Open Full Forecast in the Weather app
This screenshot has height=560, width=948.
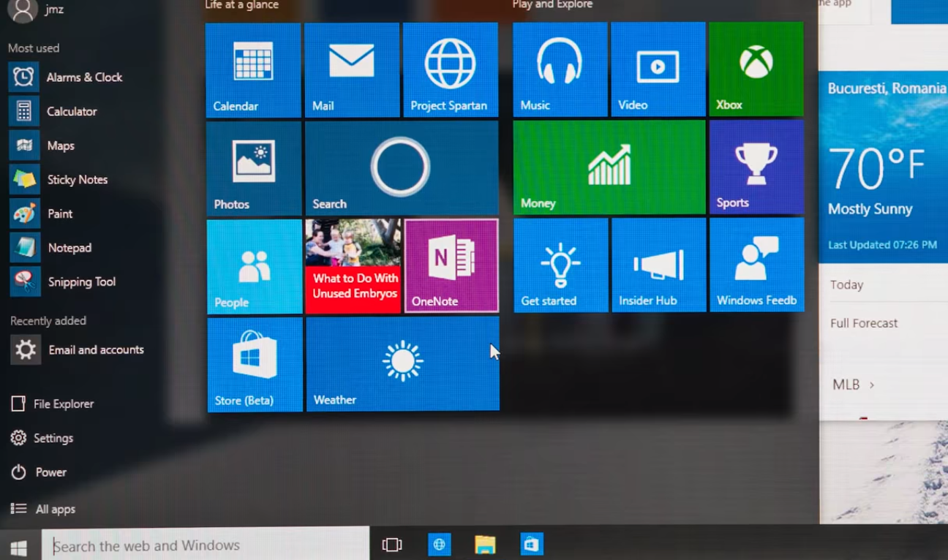pos(864,323)
